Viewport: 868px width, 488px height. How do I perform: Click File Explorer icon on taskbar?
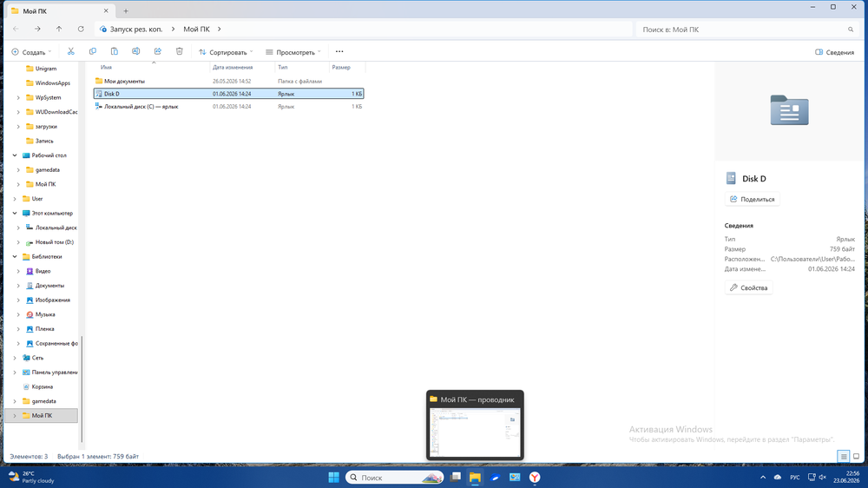475,477
